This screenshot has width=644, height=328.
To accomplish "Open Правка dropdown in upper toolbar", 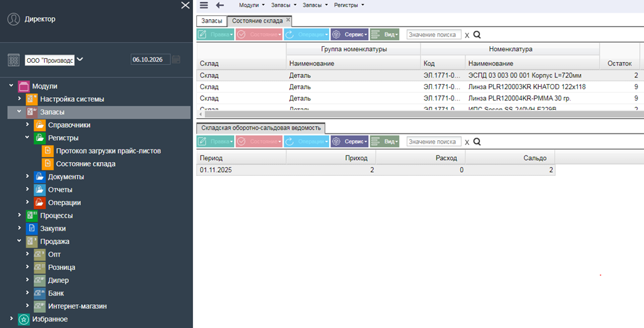I will (x=215, y=35).
